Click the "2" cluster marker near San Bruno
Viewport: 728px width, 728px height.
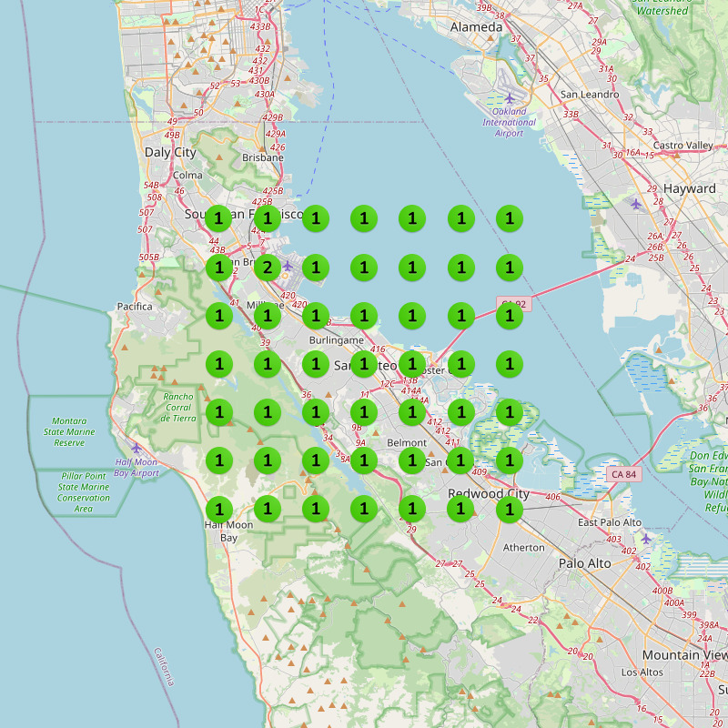[x=266, y=267]
